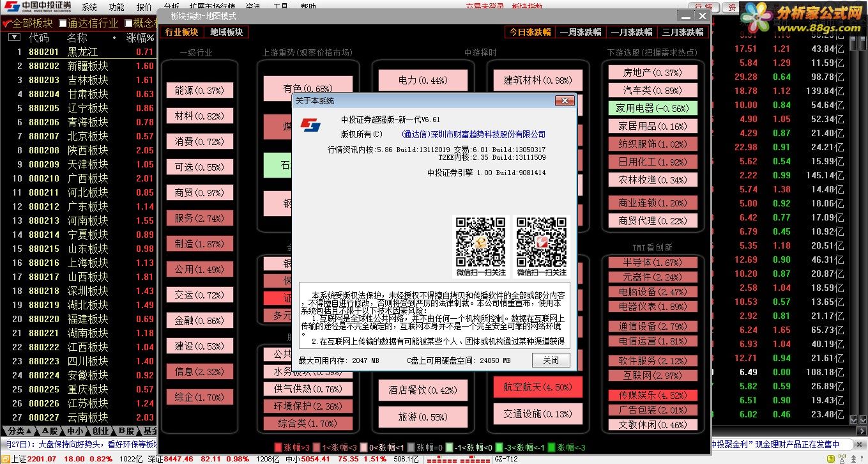This screenshot has height=464, width=868.
Task: Select the 880227 云南板块 row
Action: coord(78,417)
